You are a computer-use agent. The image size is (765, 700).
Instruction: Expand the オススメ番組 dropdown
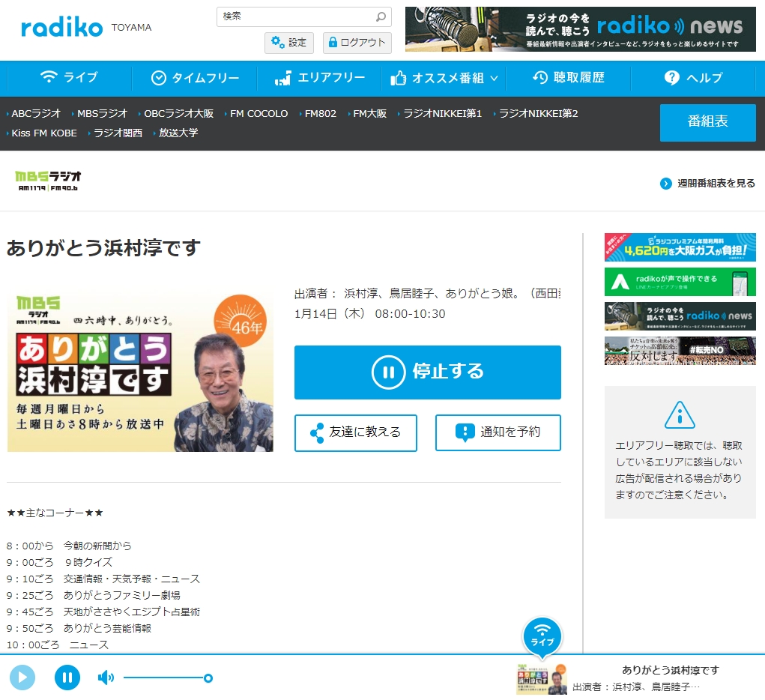pyautogui.click(x=444, y=78)
